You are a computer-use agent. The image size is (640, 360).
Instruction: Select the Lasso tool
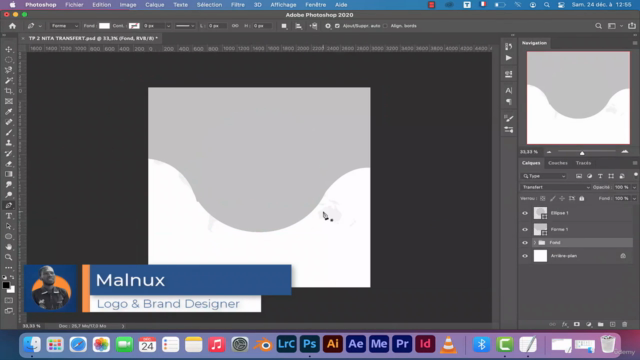tap(9, 70)
